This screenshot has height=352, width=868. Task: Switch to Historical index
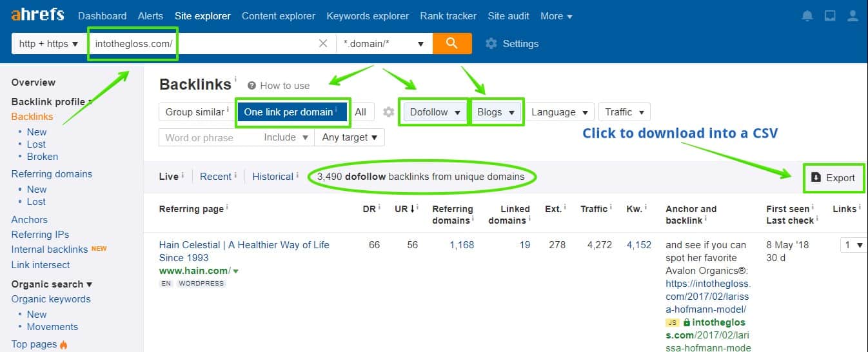tap(274, 177)
